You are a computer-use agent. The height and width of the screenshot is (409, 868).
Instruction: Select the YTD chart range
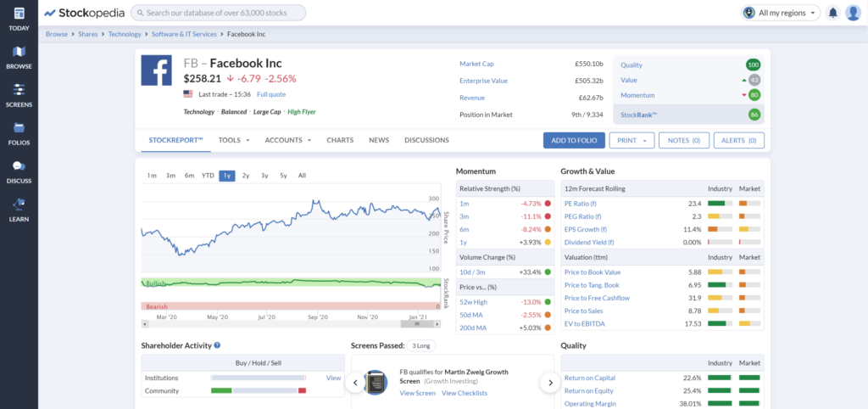click(208, 176)
